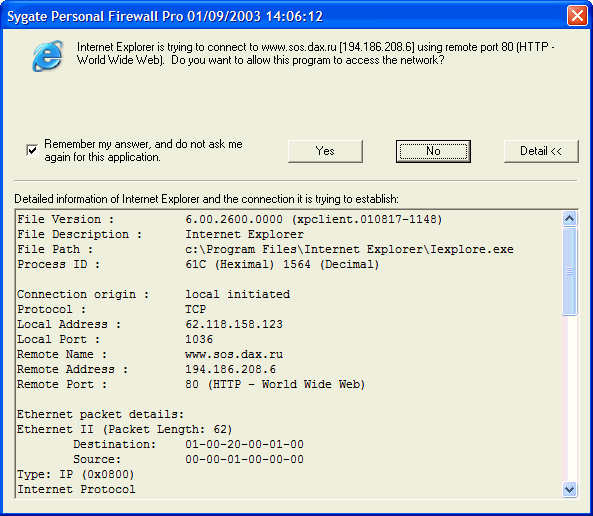Click the File Path value Iexplore.exe line
593x516 pixels.
point(265,249)
